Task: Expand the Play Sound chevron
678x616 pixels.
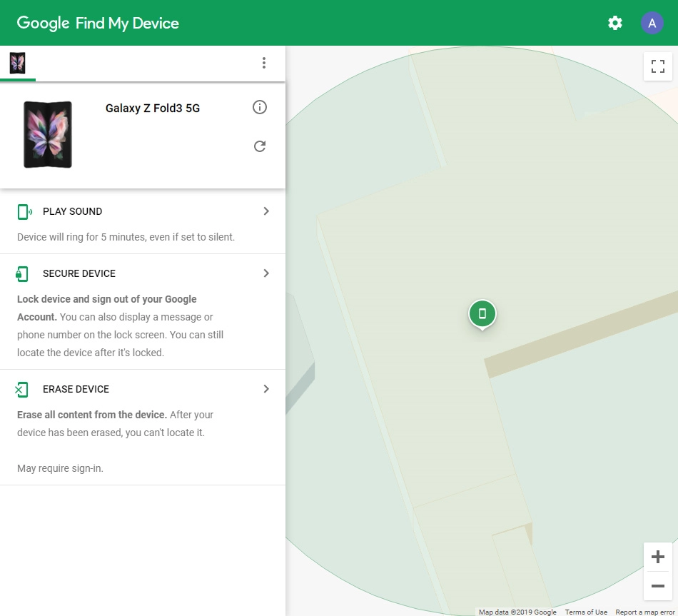Action: [x=266, y=211]
